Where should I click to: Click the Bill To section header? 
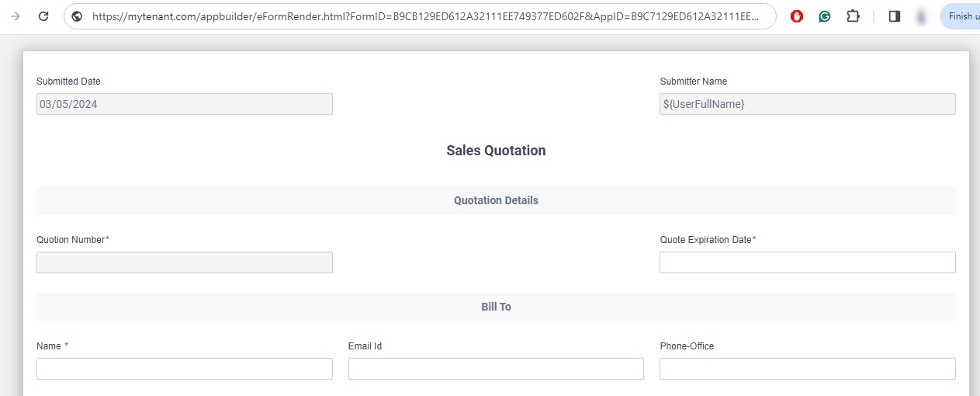tap(496, 307)
